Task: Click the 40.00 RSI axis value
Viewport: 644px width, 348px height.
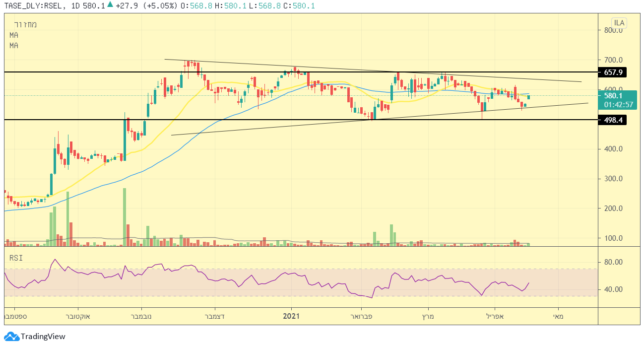Action: pyautogui.click(x=614, y=289)
